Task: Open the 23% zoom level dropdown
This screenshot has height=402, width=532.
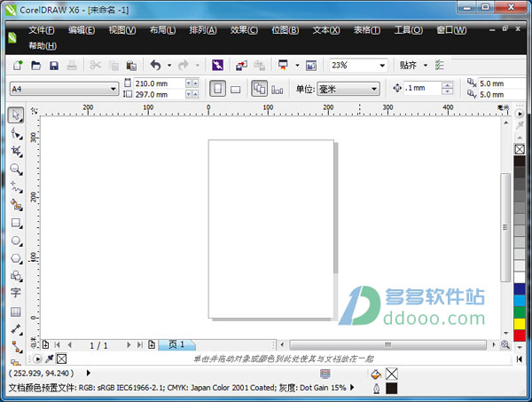Action: (x=382, y=65)
